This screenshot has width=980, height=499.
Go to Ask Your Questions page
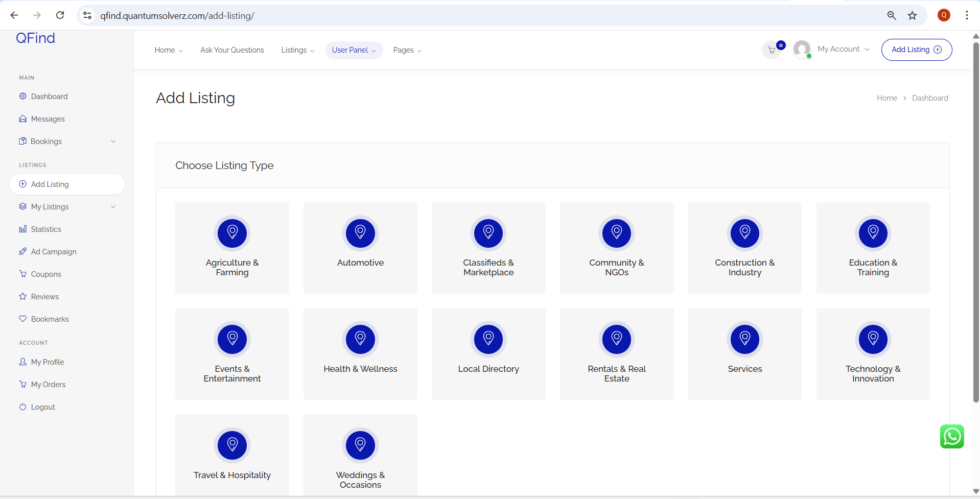[232, 50]
